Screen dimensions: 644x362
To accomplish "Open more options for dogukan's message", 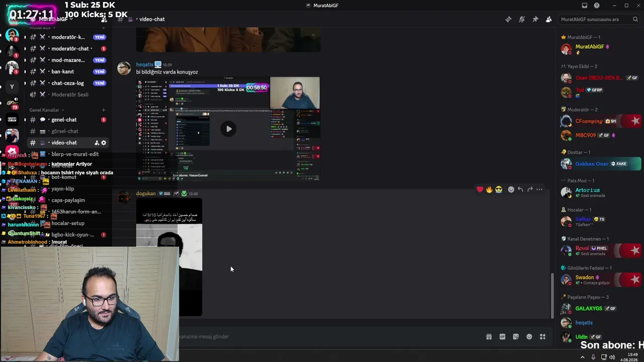I will (x=539, y=190).
